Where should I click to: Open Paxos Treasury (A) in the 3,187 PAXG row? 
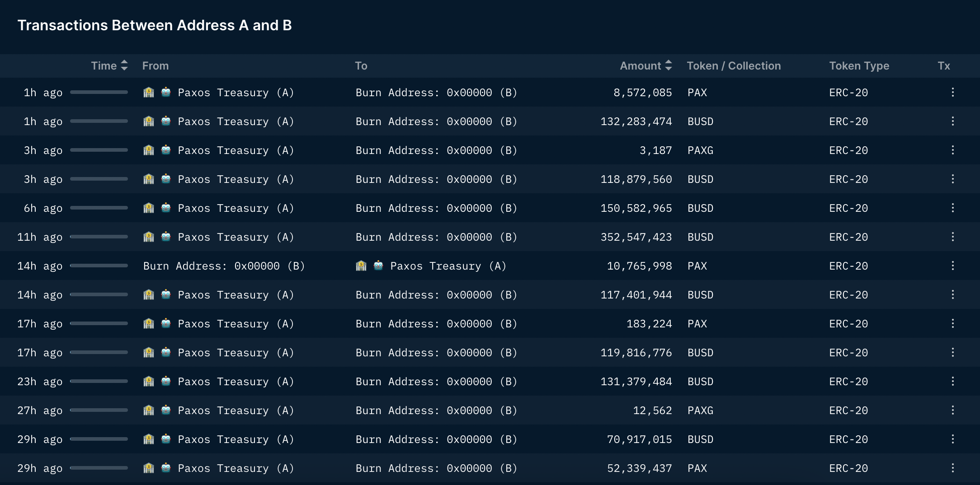click(x=236, y=150)
